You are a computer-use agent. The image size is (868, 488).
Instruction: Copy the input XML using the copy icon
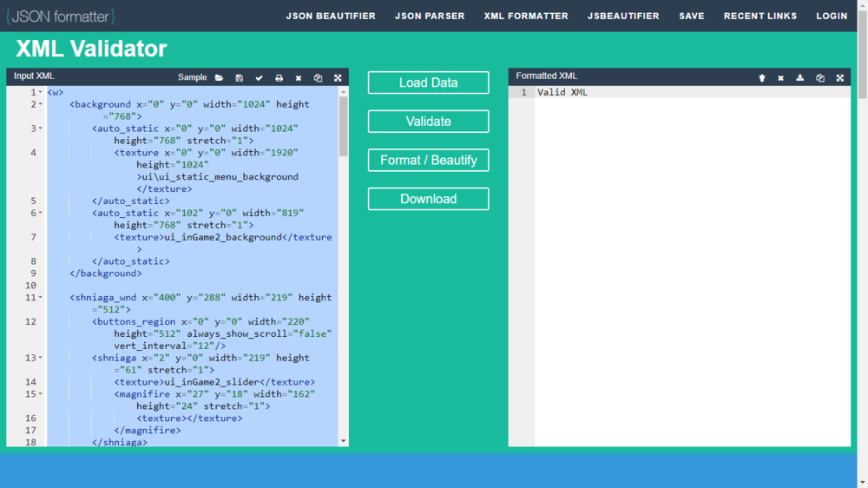(x=318, y=77)
